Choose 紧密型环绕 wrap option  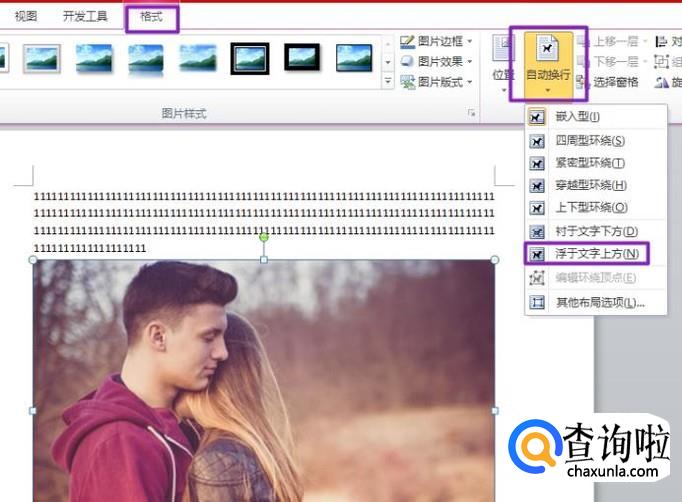[595, 163]
